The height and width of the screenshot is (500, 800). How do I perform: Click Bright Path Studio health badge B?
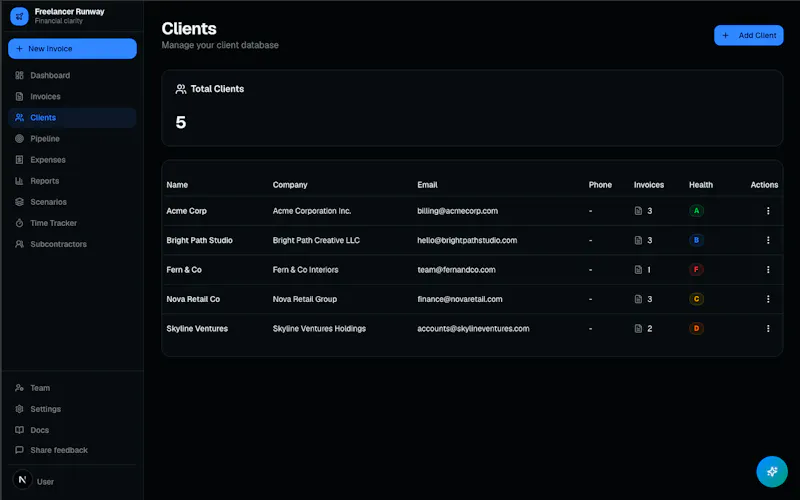tap(696, 240)
